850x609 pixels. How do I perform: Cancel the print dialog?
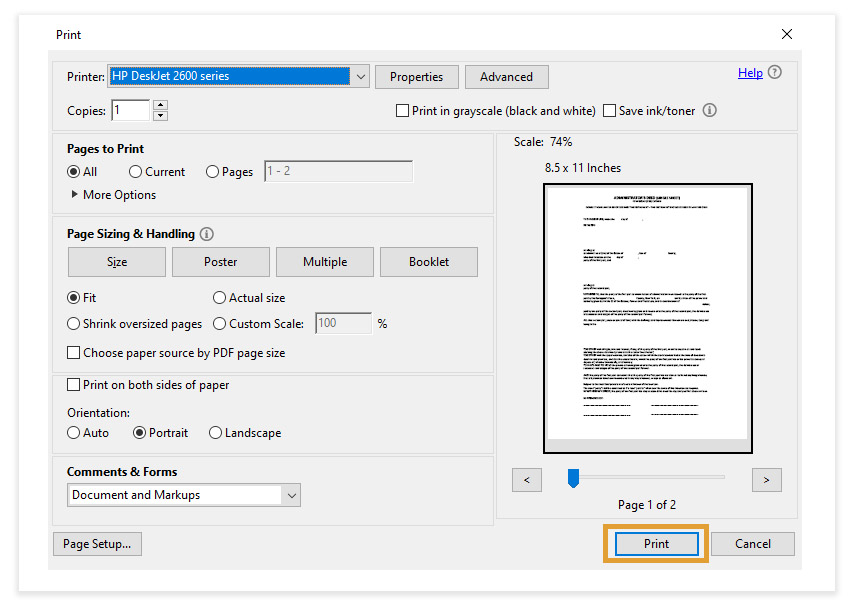click(x=752, y=544)
